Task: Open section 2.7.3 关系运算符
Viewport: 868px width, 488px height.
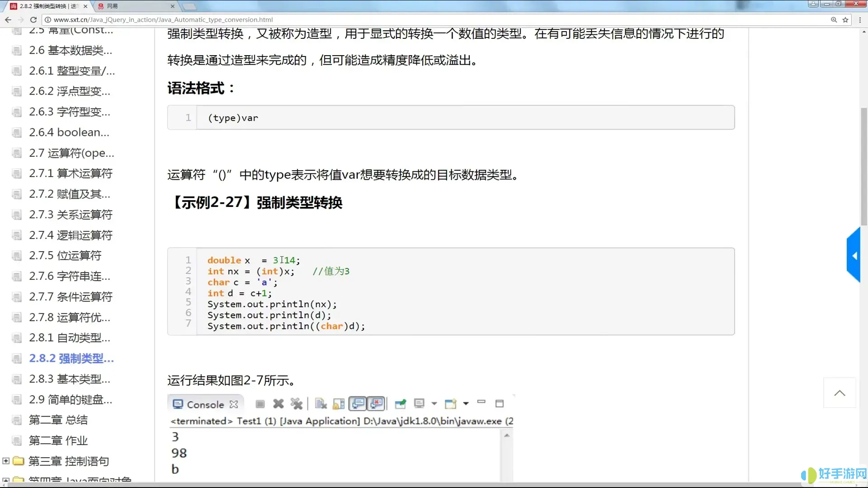Action: (71, 215)
